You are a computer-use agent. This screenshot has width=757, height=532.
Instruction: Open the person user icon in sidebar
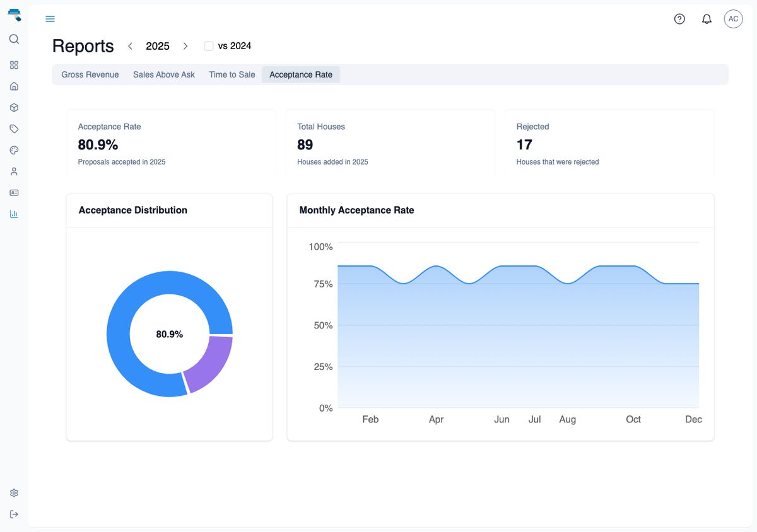[x=14, y=171]
